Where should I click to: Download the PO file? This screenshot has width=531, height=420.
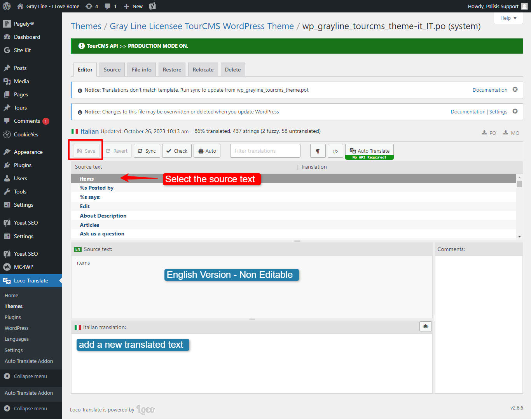489,133
